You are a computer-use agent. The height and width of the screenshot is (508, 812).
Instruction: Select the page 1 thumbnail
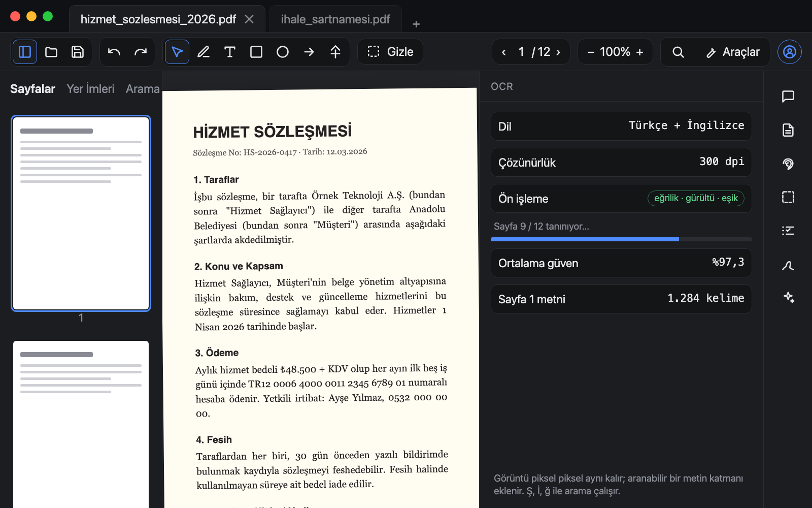tap(81, 213)
